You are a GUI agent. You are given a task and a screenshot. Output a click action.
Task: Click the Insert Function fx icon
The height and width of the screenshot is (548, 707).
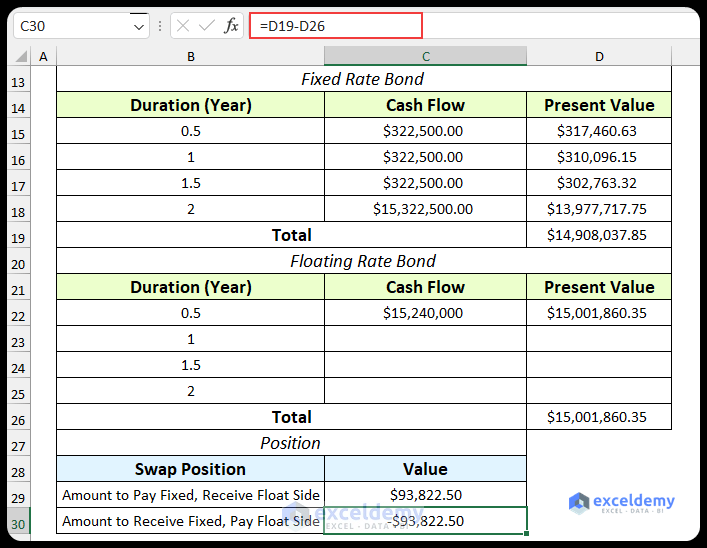click(231, 26)
